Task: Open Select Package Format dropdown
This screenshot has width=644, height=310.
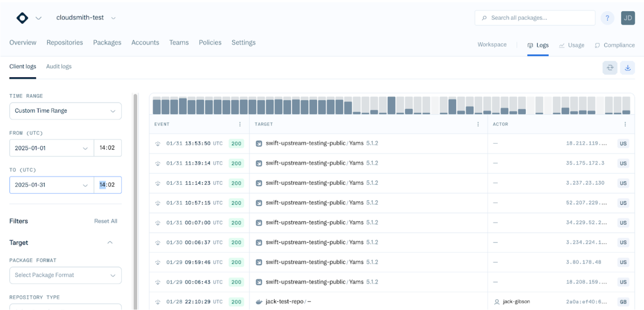Action: [x=66, y=275]
